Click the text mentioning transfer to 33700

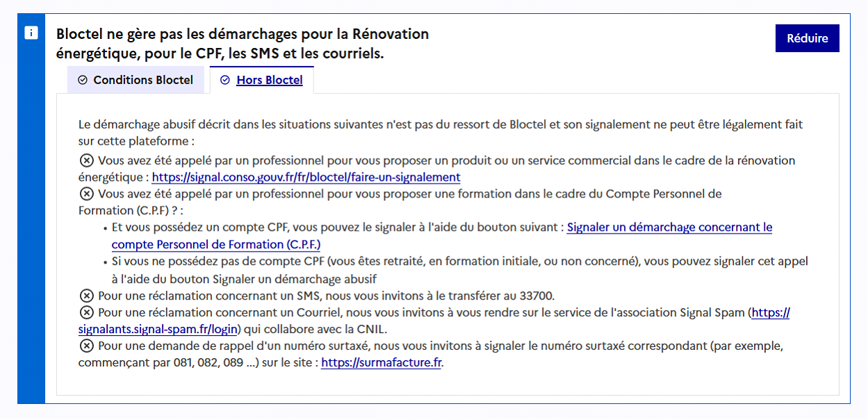326,296
